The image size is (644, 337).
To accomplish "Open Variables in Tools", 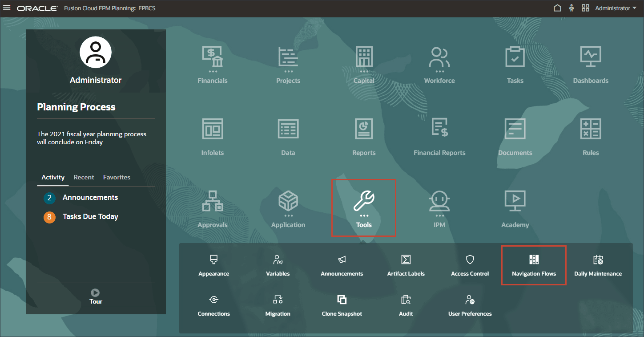I will point(278,266).
